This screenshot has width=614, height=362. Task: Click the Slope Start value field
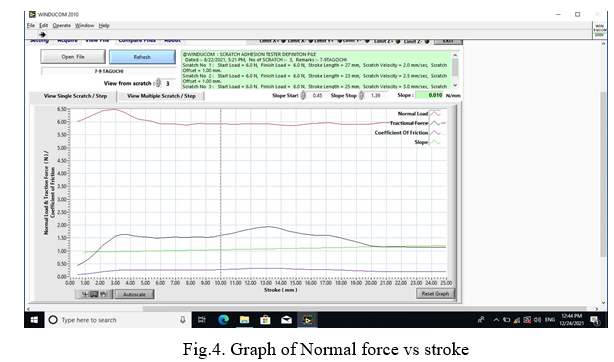click(x=318, y=96)
